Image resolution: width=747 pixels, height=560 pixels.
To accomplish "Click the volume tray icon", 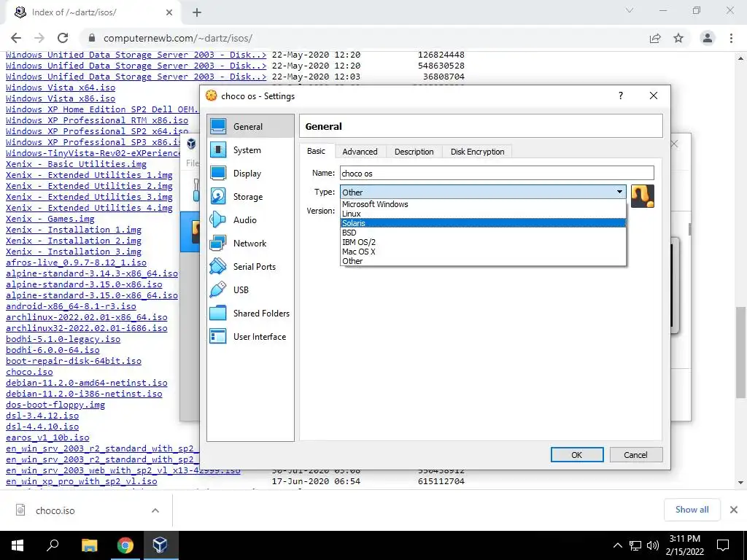I will [653, 545].
